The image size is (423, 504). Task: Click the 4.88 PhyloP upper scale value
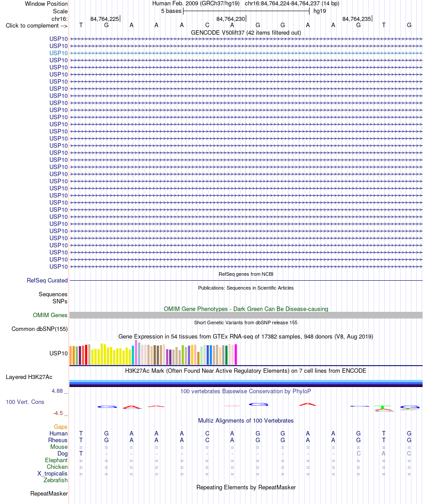[57, 391]
